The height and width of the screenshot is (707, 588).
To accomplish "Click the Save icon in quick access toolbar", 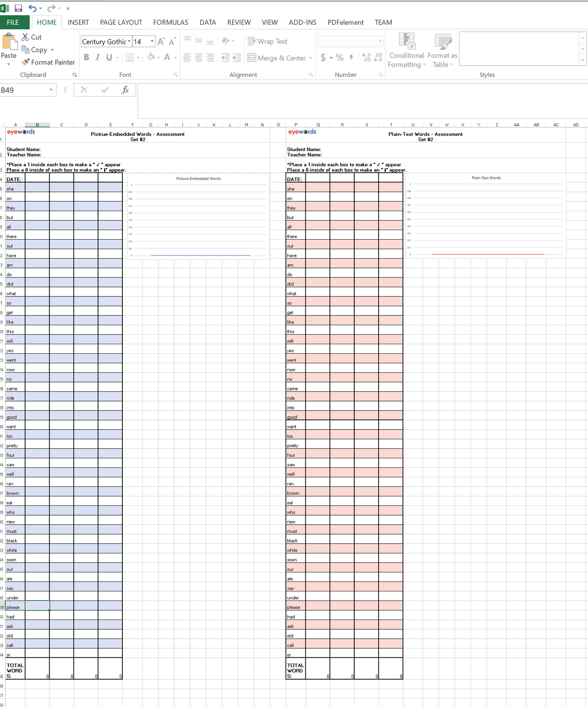I will (18, 8).
